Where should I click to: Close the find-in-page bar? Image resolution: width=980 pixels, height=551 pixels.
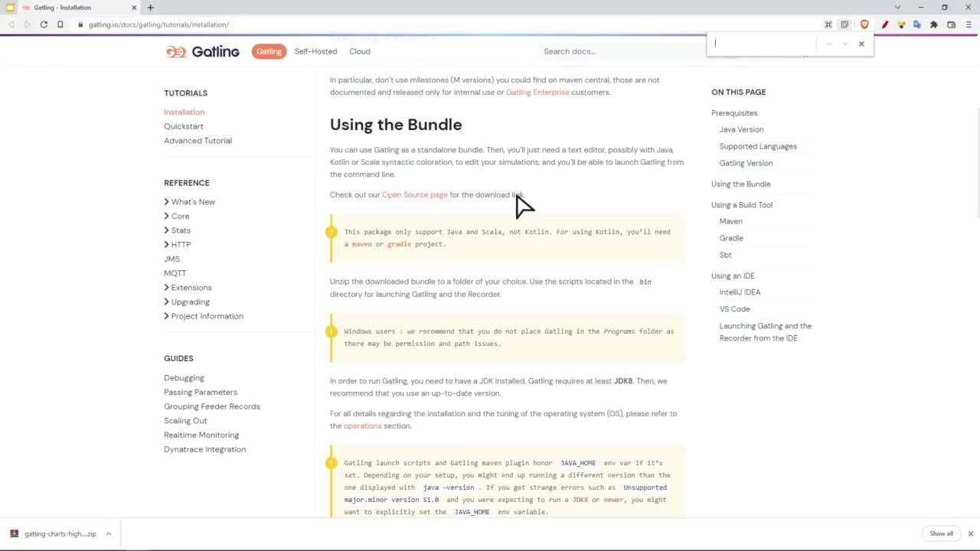pyautogui.click(x=861, y=44)
